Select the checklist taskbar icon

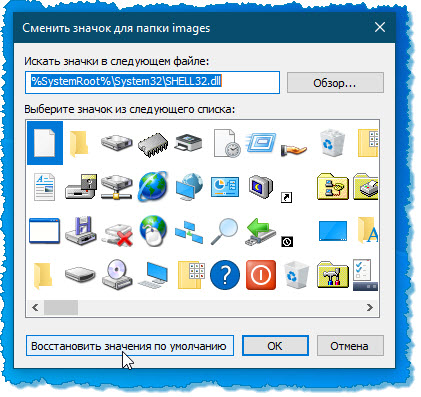pos(365,275)
